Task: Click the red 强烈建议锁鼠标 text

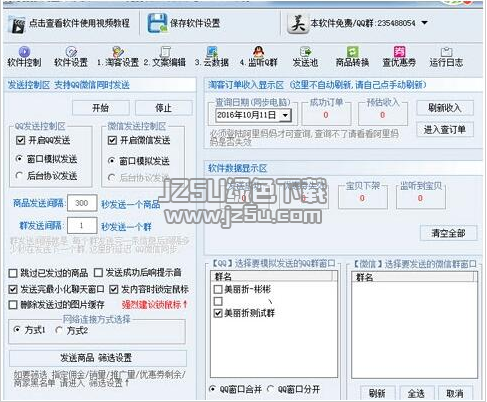Action: [x=155, y=304]
